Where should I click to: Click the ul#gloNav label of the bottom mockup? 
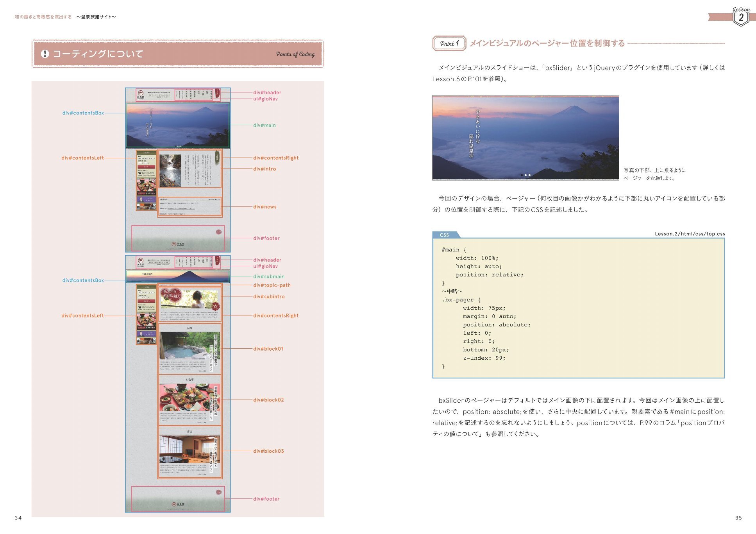[x=265, y=266]
